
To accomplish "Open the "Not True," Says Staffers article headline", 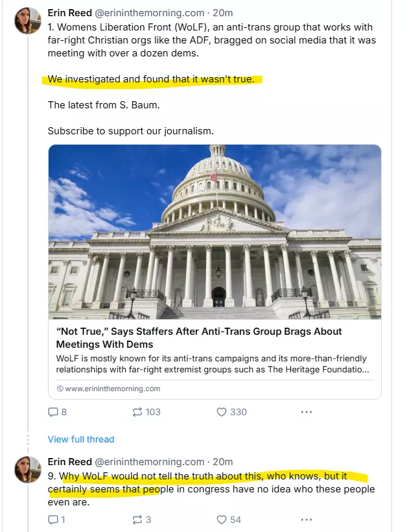I will 199,337.
